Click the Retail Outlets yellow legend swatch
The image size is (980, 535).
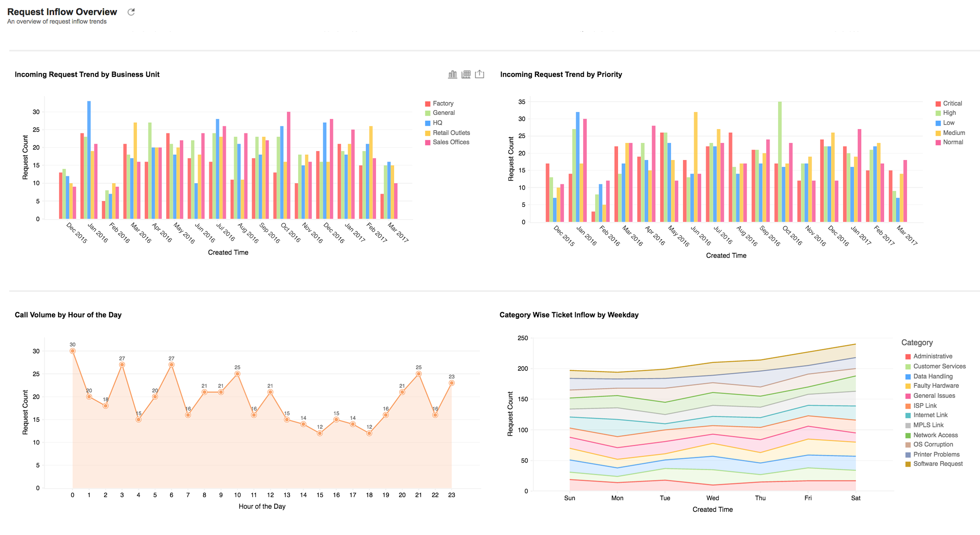[428, 133]
